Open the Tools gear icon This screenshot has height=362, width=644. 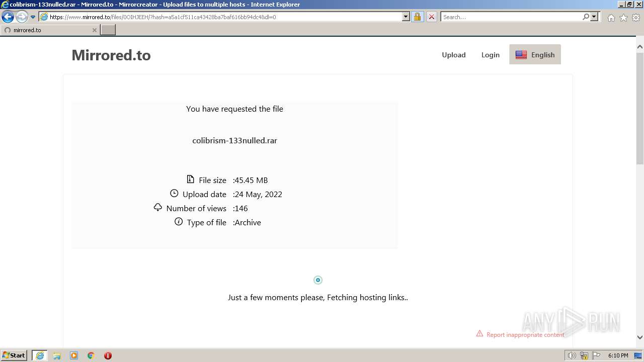click(x=636, y=18)
